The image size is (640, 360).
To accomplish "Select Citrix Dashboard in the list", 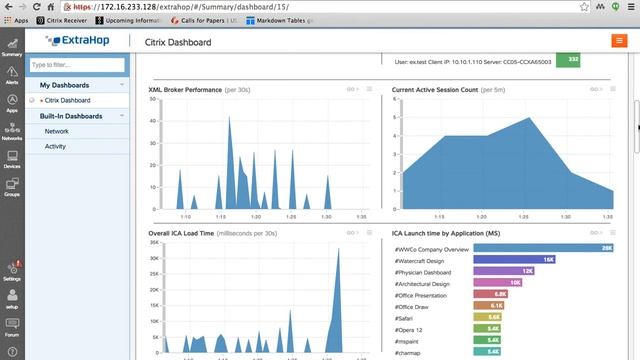I will 67,100.
